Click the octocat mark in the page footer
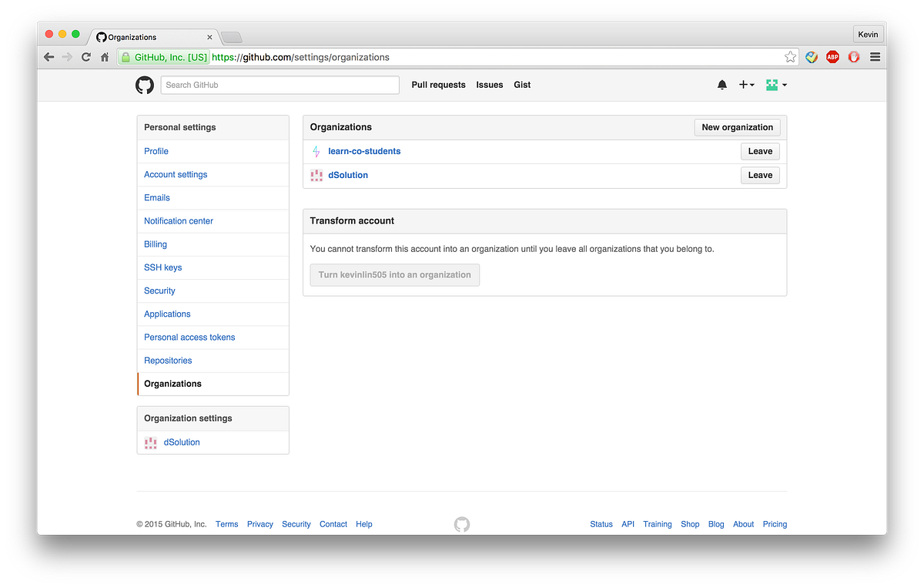This screenshot has height=588, width=924. click(461, 523)
